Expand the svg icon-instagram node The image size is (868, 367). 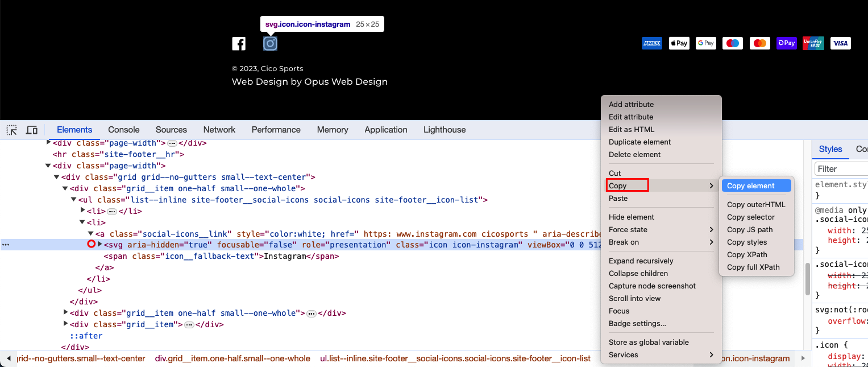tap(100, 245)
